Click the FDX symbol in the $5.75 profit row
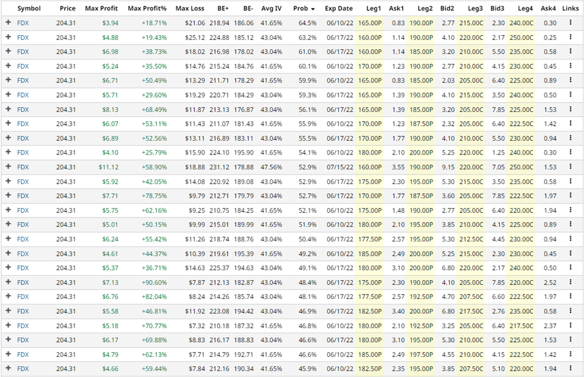The height and width of the screenshot is (377, 588). [23, 210]
